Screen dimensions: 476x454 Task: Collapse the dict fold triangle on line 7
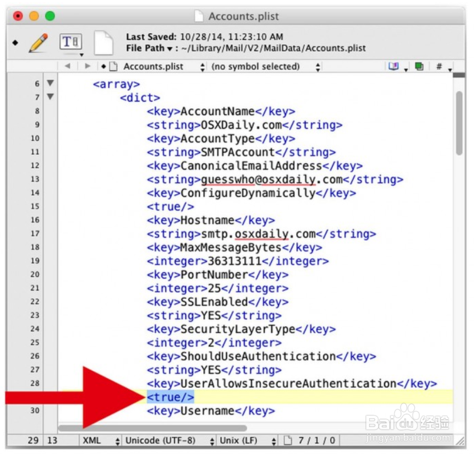click(x=50, y=96)
